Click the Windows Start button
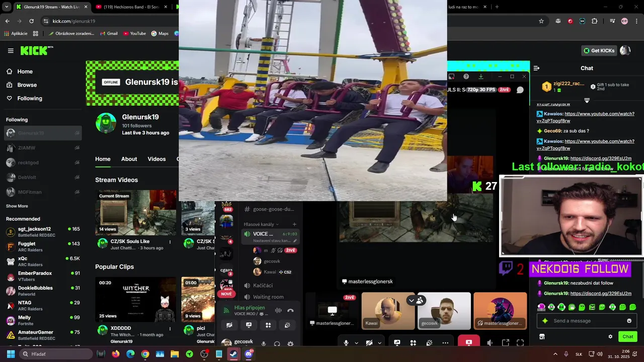 [11, 354]
